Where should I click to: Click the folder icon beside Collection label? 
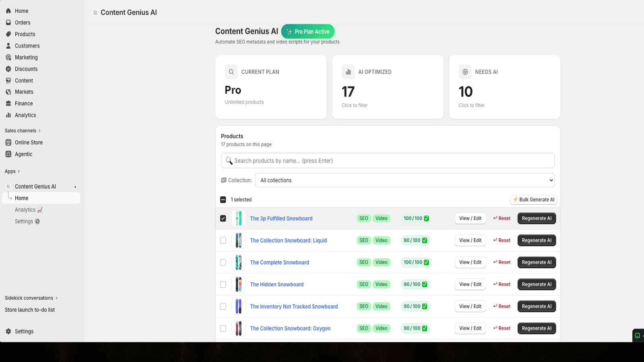tap(224, 180)
